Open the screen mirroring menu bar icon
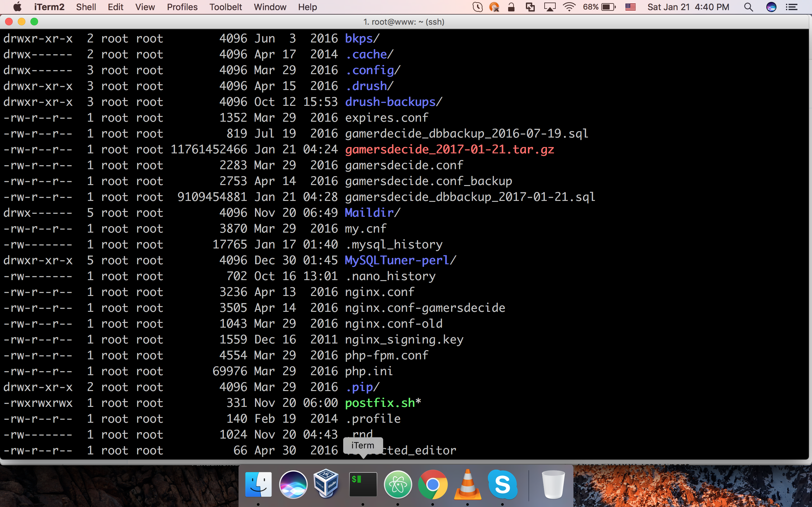 click(550, 7)
